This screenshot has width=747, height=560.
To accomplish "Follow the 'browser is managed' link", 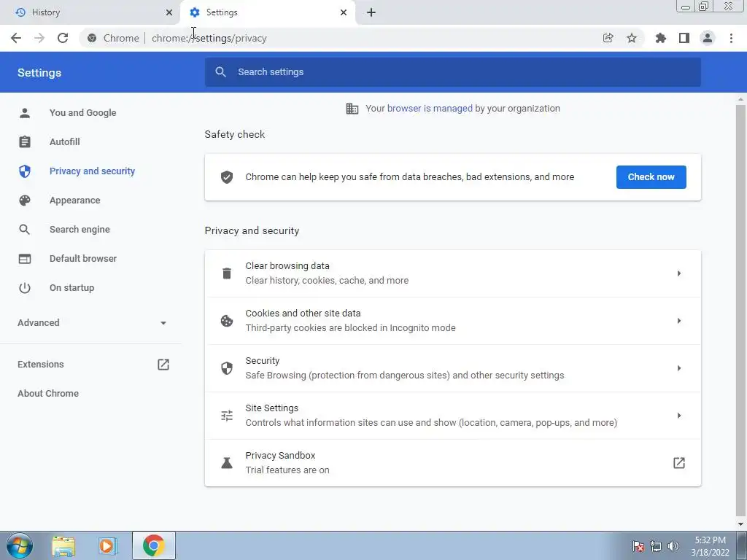I will point(430,109).
